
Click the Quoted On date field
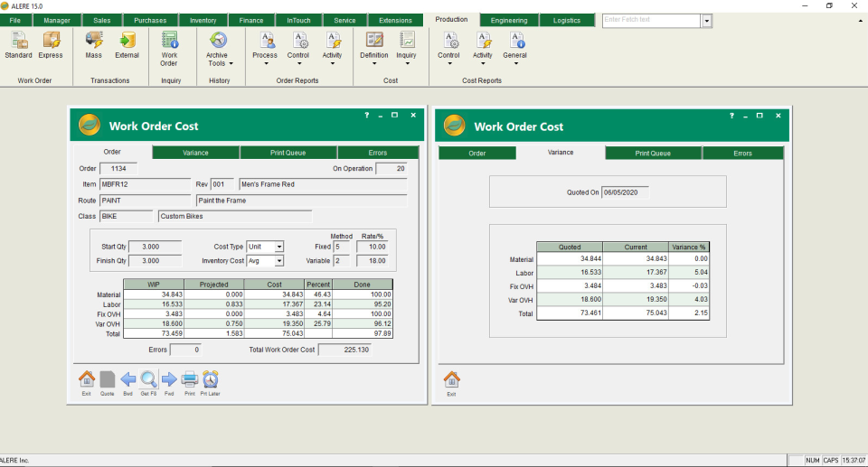pyautogui.click(x=625, y=192)
